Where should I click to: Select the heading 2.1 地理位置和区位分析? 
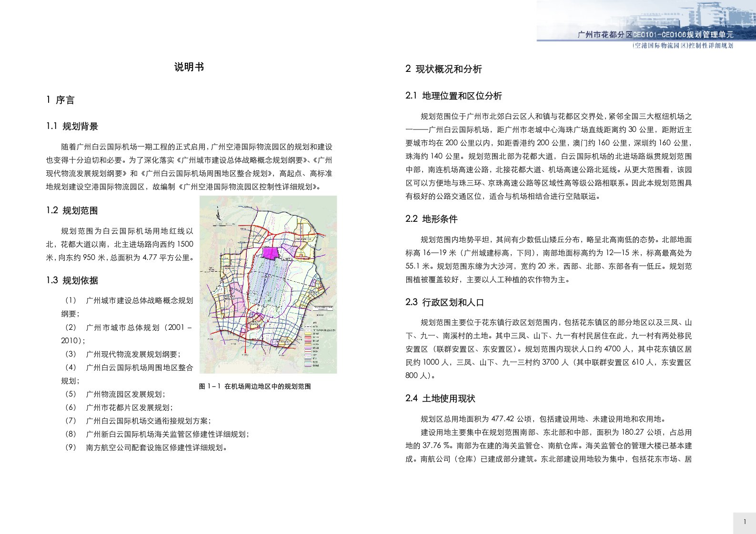click(x=454, y=96)
